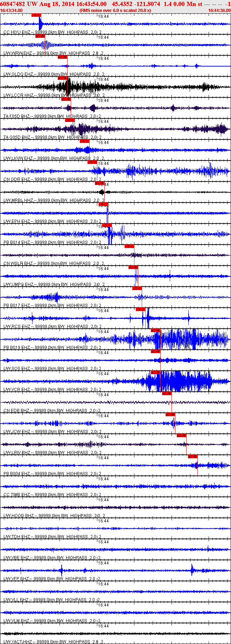Click the TA G05D BHZ station label

coord(17,137)
